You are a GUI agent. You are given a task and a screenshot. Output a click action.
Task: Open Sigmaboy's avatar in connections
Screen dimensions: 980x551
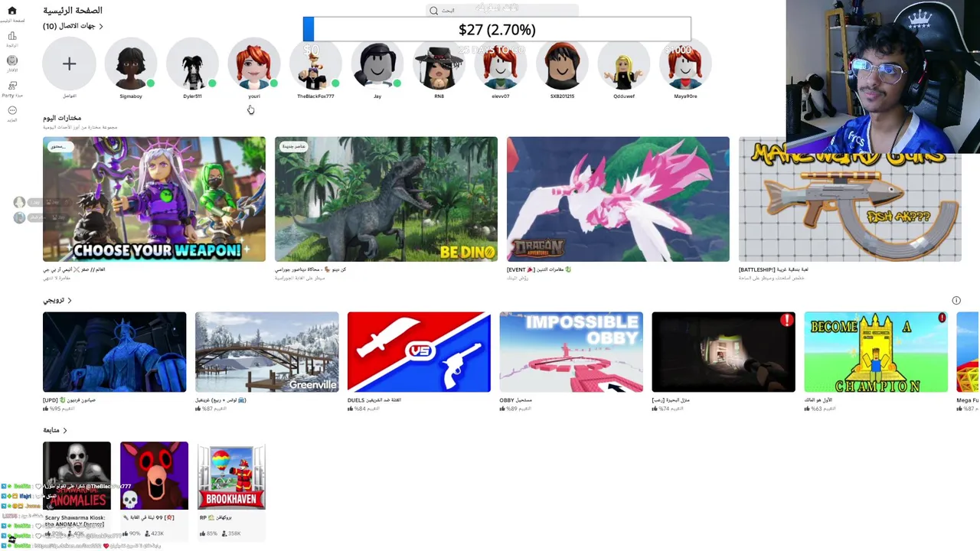pos(131,64)
